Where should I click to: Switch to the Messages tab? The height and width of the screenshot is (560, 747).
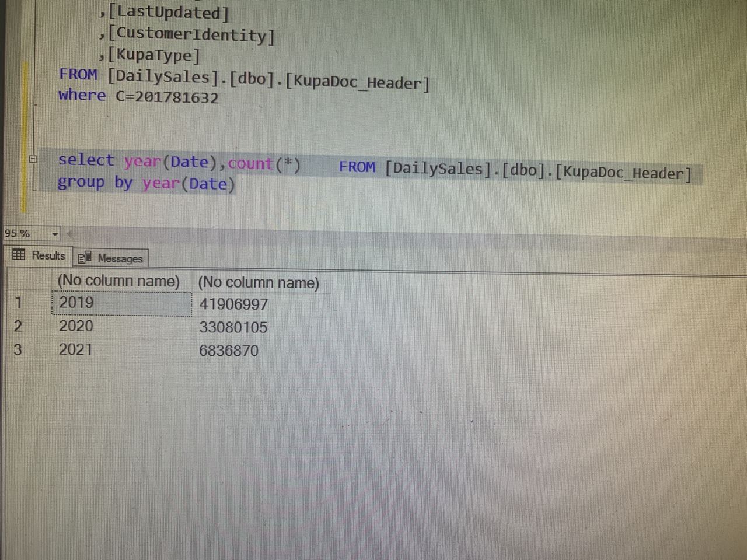pos(110,258)
